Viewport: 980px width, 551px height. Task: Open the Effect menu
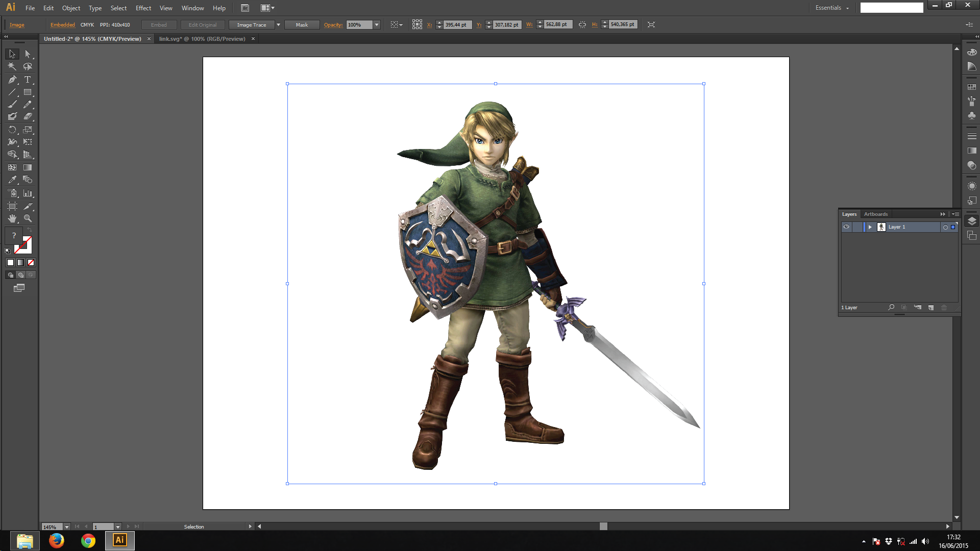(143, 8)
